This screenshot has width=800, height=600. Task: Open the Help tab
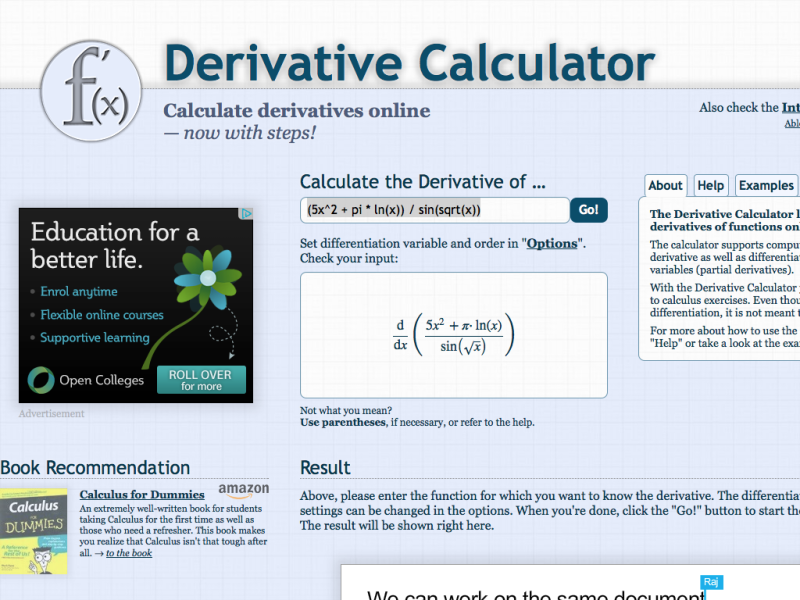(710, 185)
